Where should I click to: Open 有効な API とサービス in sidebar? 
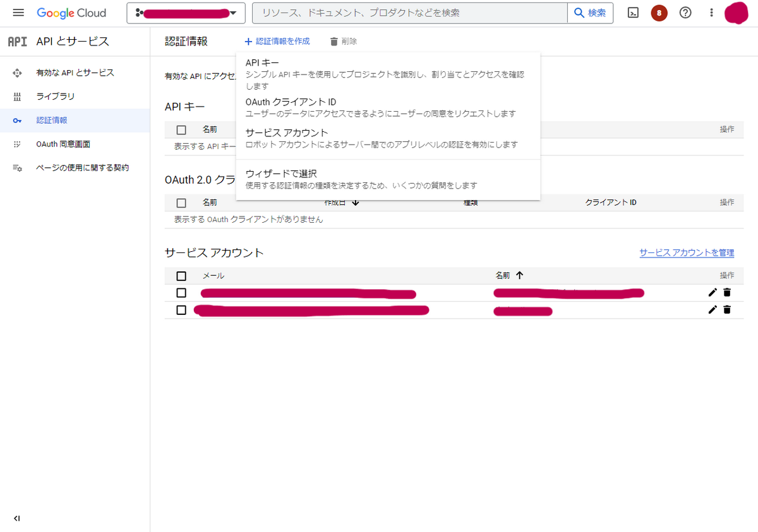(x=75, y=73)
